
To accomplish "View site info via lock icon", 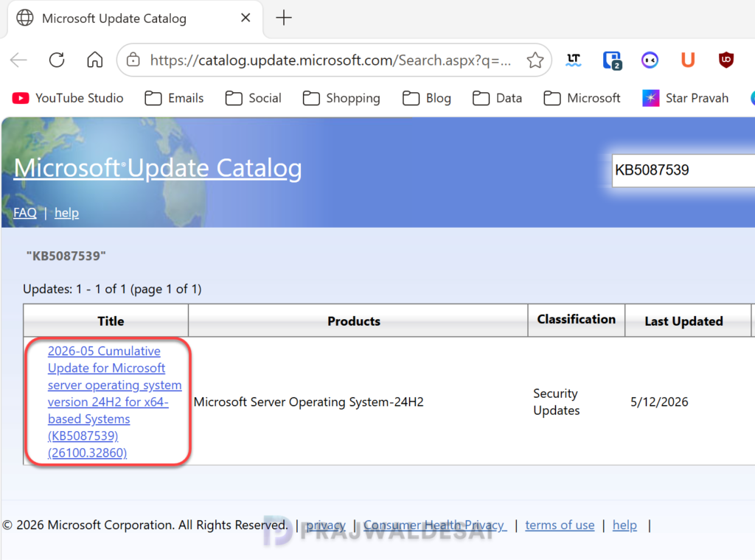I will point(133,60).
